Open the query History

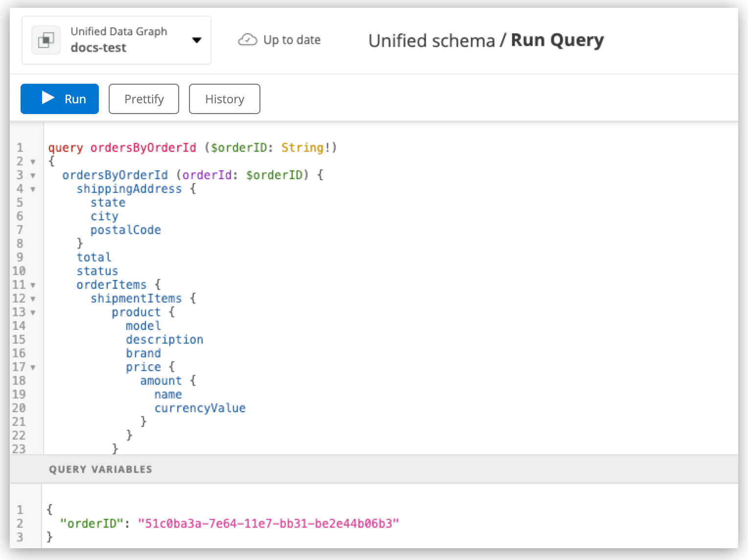pos(224,98)
